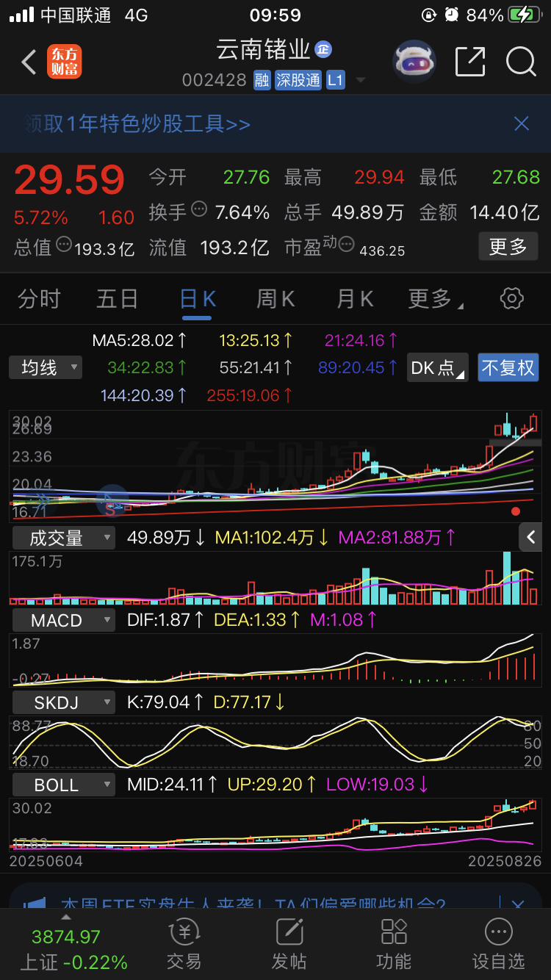Tap the signal strength bars
Image resolution: width=551 pixels, height=980 pixels.
pos(21,15)
